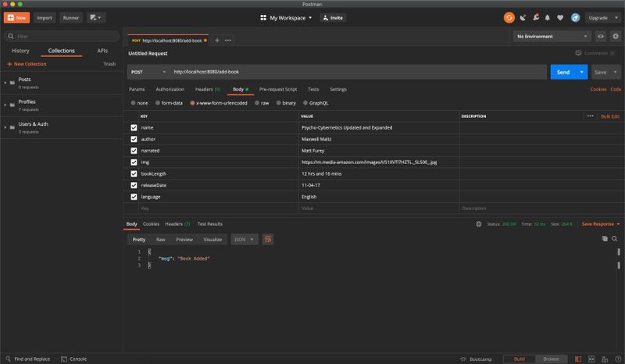Image resolution: width=625 pixels, height=364 pixels.
Task: Open the Save button dropdown arrow
Action: tap(616, 72)
